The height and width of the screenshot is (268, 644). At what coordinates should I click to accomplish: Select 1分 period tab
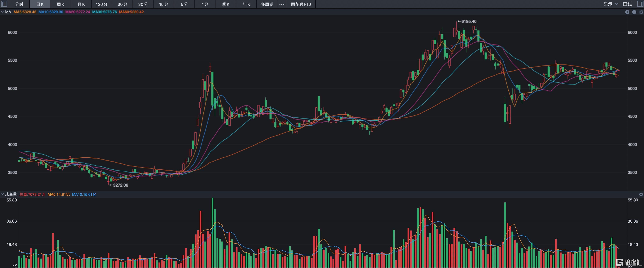(x=205, y=4)
